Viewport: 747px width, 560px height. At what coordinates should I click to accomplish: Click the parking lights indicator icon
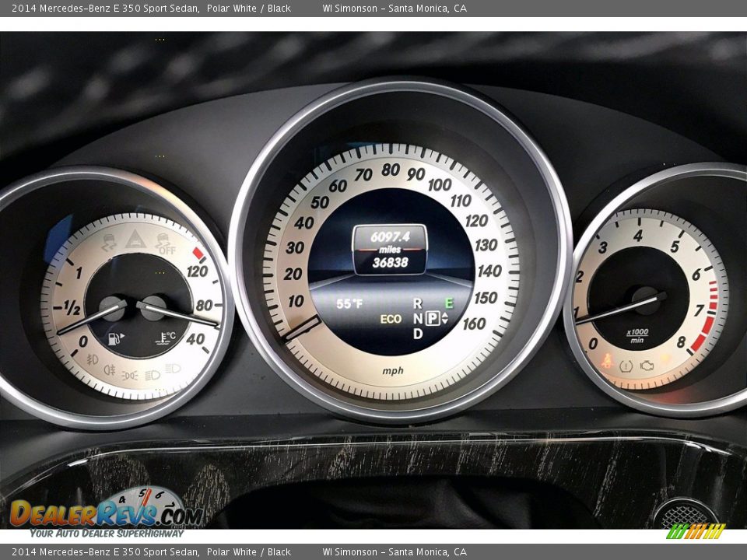tap(130, 375)
